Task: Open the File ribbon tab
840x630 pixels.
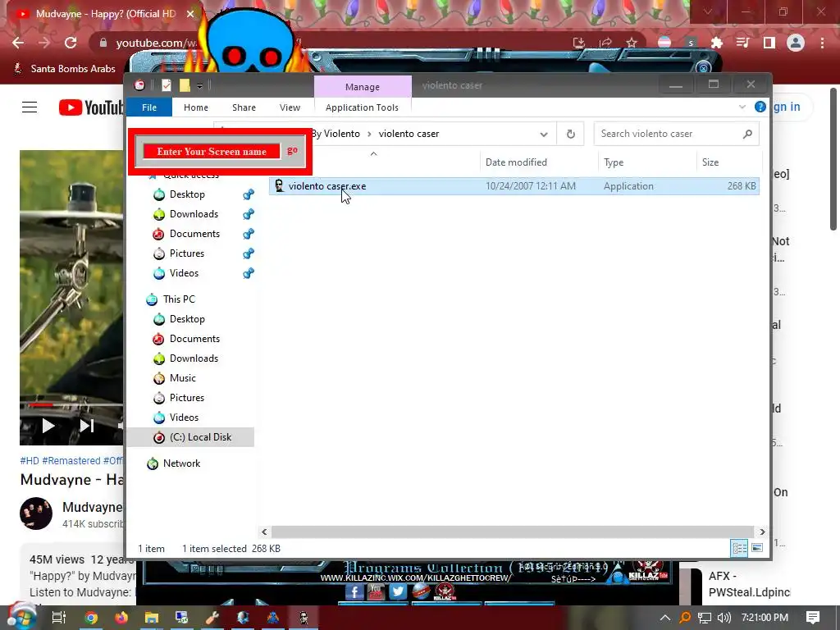Action: coord(149,107)
